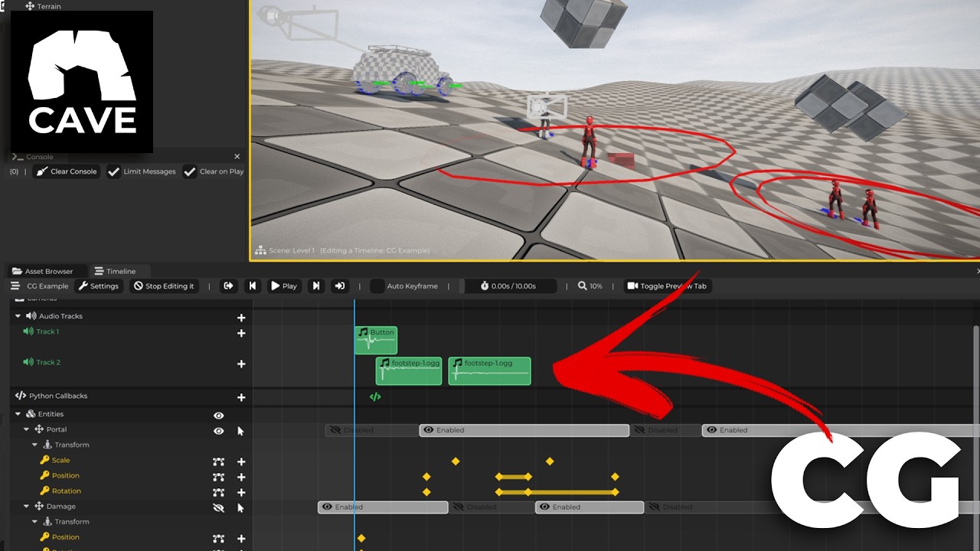
Task: Add a new Python Callback
Action: [241, 397]
